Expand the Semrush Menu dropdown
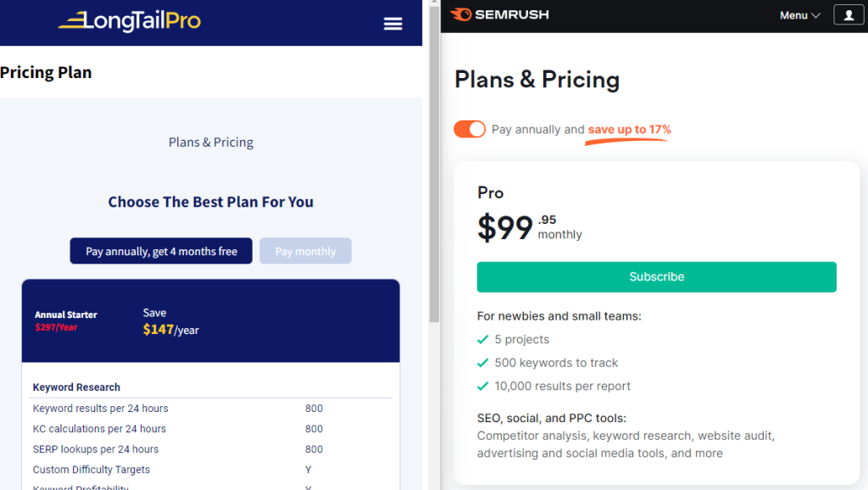This screenshot has height=490, width=868. tap(800, 15)
